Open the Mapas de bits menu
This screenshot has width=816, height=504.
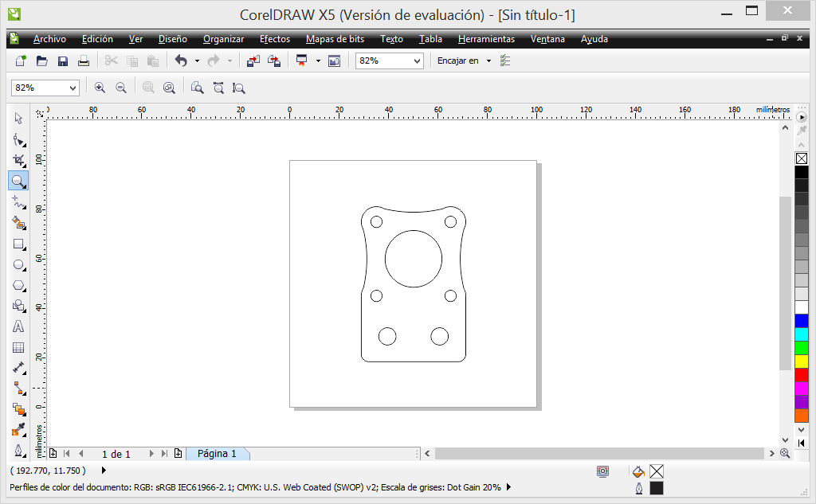(335, 39)
